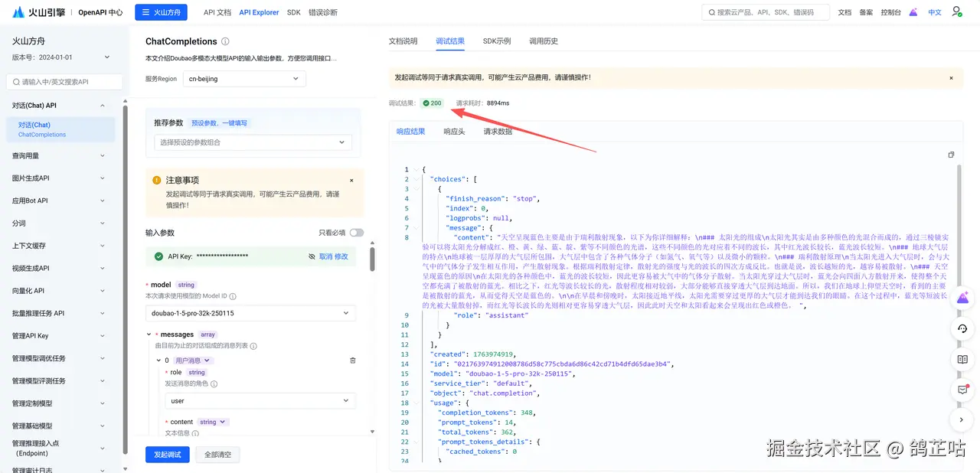Click the green 200 status badge
The height and width of the screenshot is (473, 980).
[432, 103]
